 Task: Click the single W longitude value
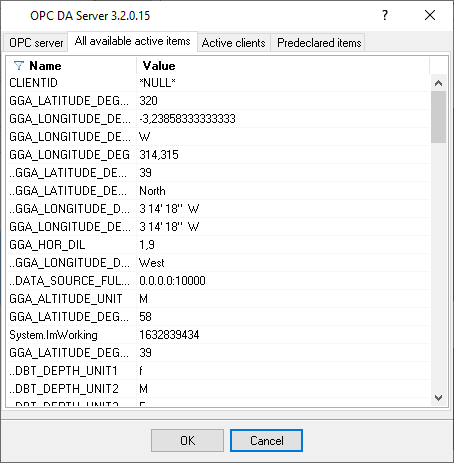point(145,137)
